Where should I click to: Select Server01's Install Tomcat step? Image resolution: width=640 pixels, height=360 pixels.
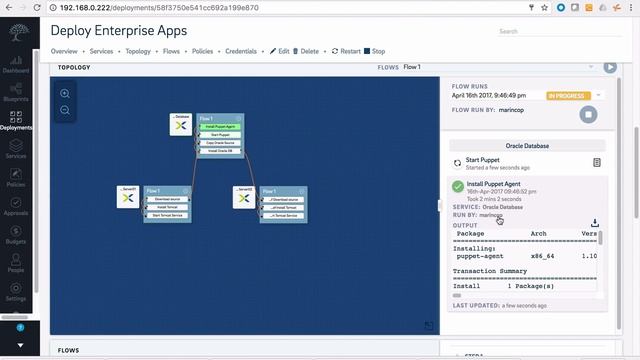point(167,207)
